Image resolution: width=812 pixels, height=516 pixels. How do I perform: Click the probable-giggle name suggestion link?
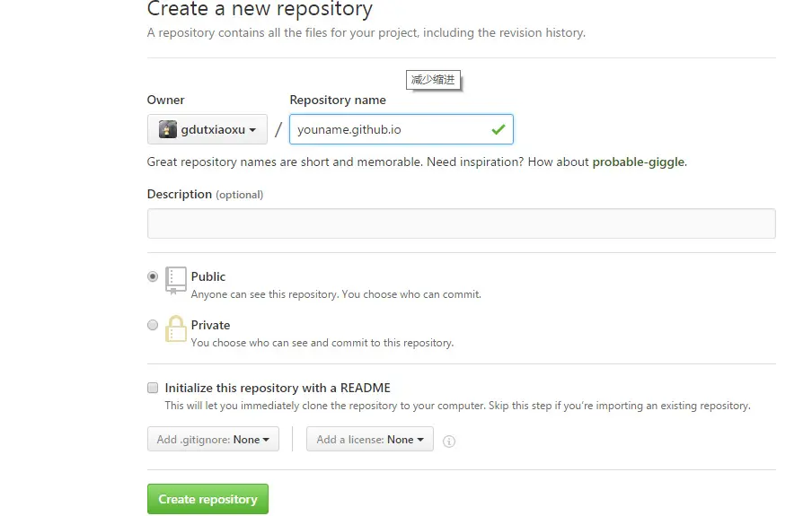click(639, 162)
